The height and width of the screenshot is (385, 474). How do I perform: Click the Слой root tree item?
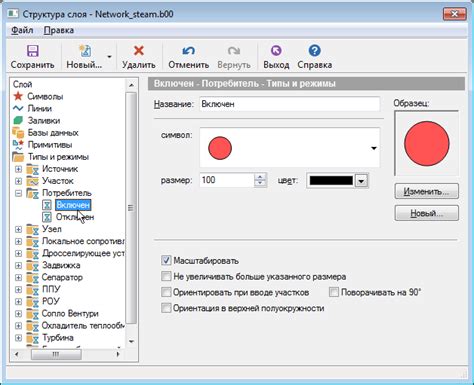(22, 84)
